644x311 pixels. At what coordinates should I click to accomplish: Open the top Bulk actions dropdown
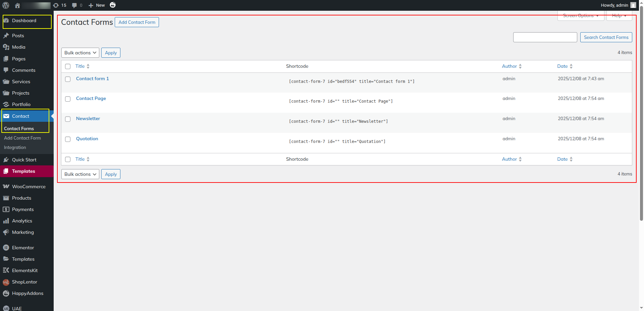click(x=80, y=53)
